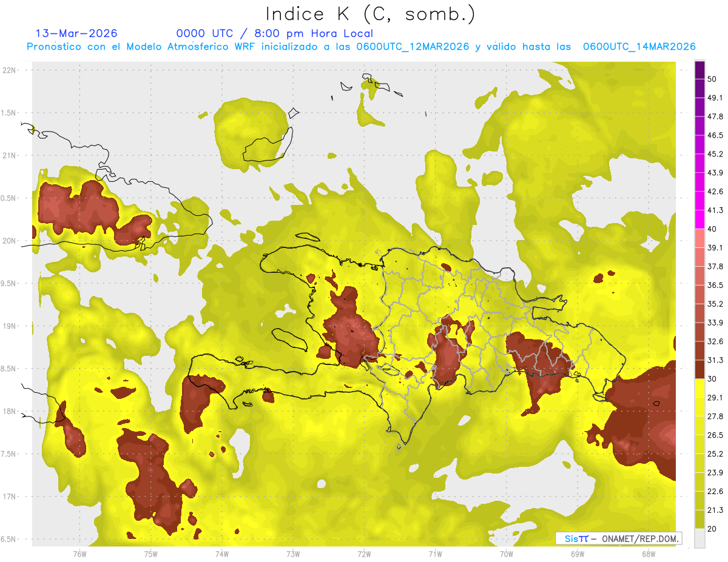Click the "42.6" colorbar label

tap(715, 192)
